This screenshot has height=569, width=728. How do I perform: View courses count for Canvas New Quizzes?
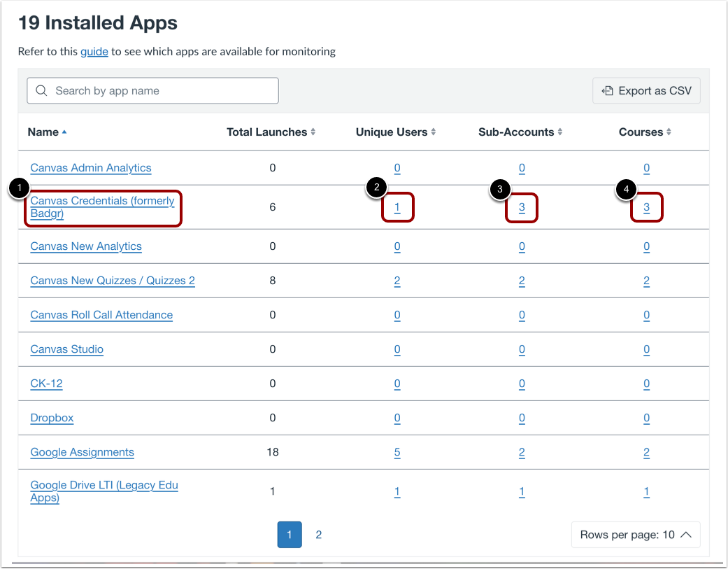click(646, 281)
